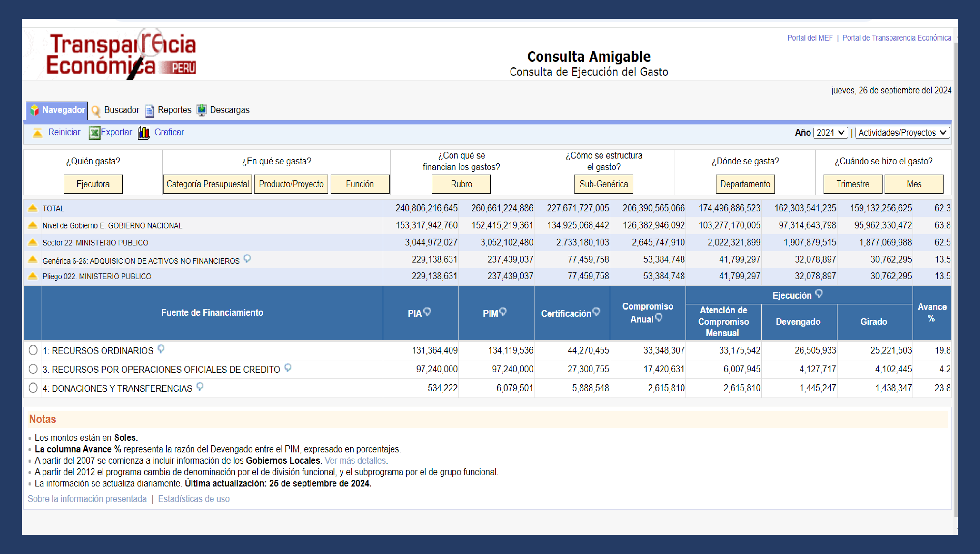Click up arrow beside Genérica 6-26 row
This screenshot has height=554, width=980.
click(x=33, y=259)
